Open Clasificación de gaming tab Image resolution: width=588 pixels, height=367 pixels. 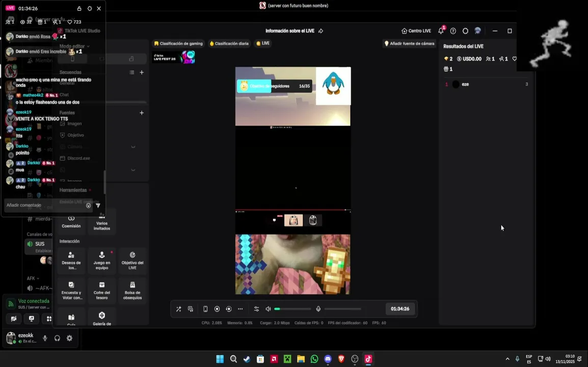(178, 43)
